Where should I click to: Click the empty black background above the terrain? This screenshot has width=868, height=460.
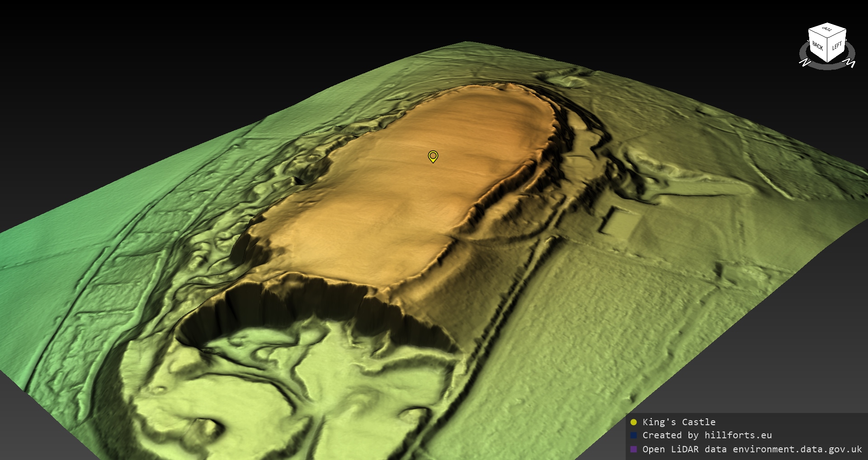[x=226, y=36]
